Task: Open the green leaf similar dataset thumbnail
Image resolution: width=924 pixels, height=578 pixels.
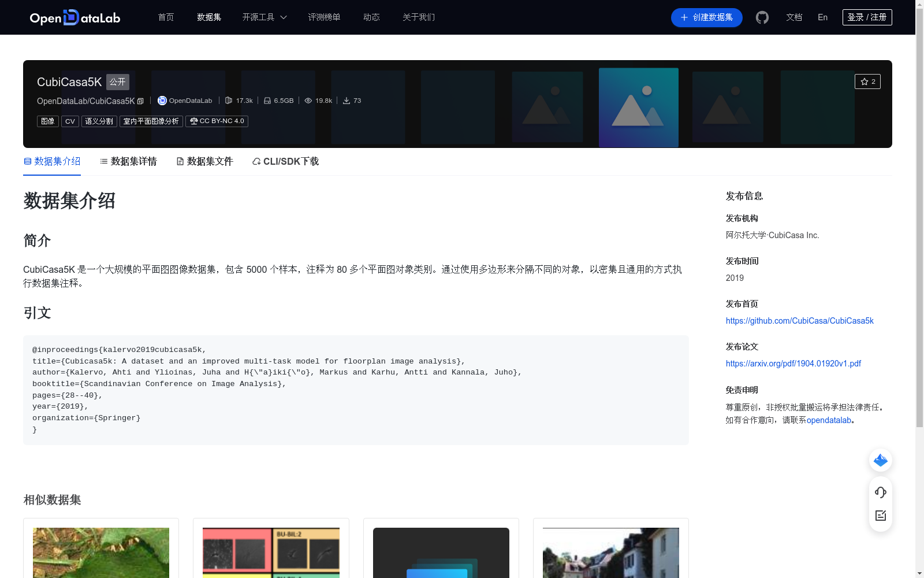Action: click(101, 553)
